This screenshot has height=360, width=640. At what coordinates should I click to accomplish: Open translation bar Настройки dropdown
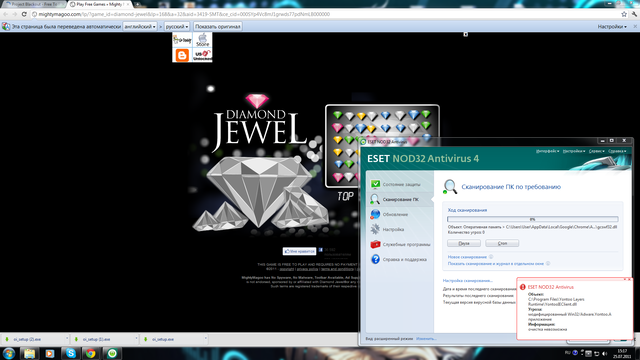pyautogui.click(x=612, y=27)
